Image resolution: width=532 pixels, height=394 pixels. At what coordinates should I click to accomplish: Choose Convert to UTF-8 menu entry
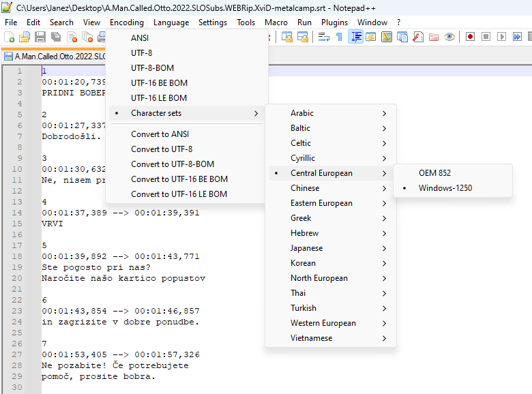click(x=162, y=149)
